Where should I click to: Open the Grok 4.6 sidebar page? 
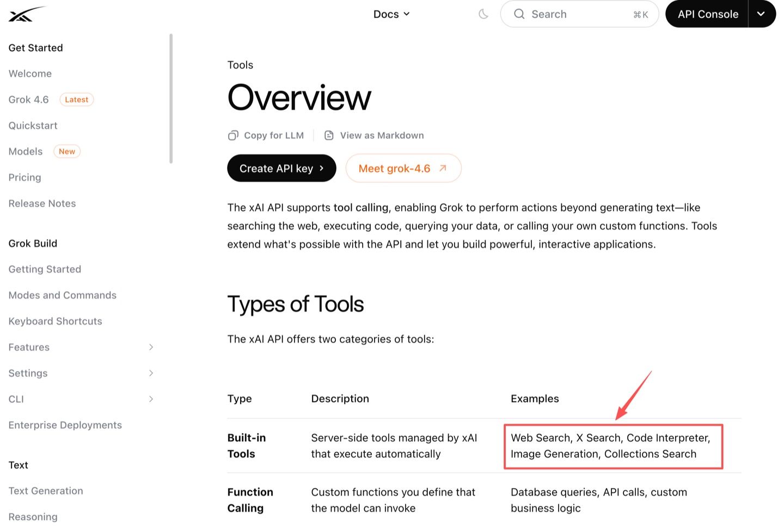point(28,100)
